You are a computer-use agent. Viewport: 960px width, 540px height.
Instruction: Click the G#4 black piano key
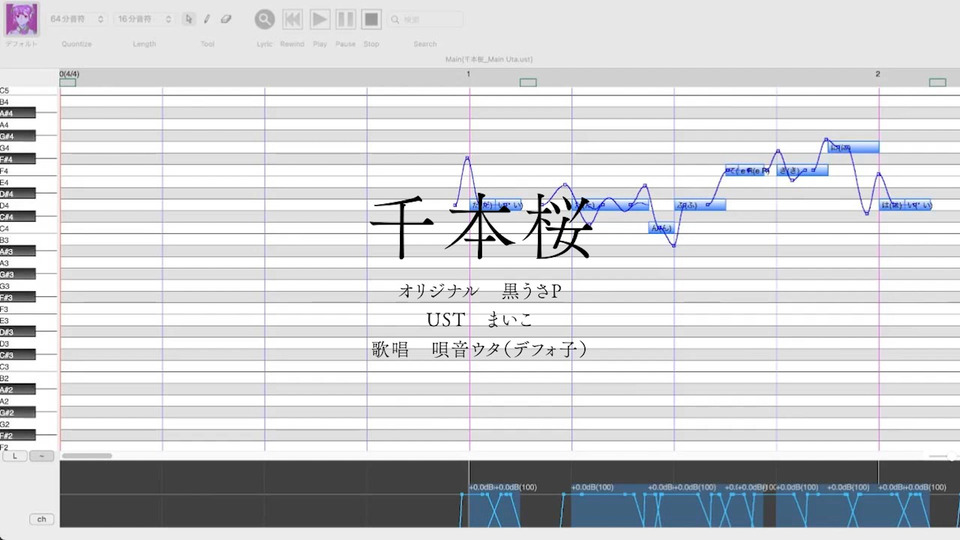tap(18, 136)
